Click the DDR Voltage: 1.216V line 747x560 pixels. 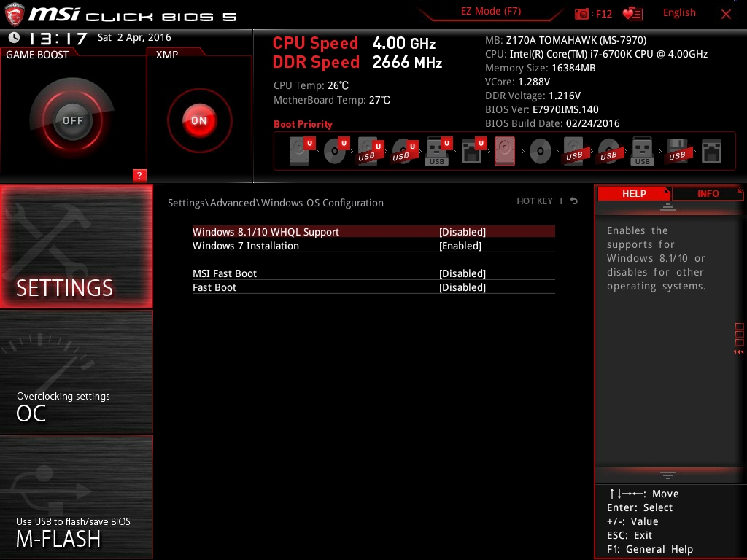[533, 96]
